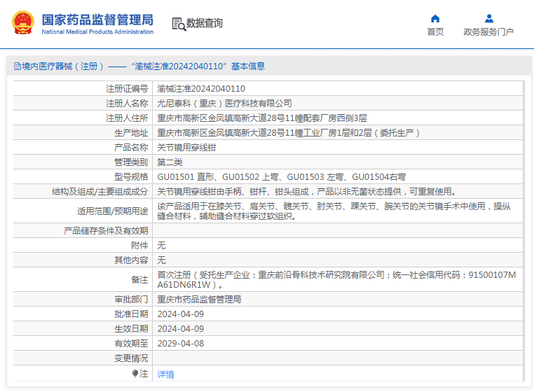Click the 其他内容 field label
The image size is (534, 392).
point(131,260)
